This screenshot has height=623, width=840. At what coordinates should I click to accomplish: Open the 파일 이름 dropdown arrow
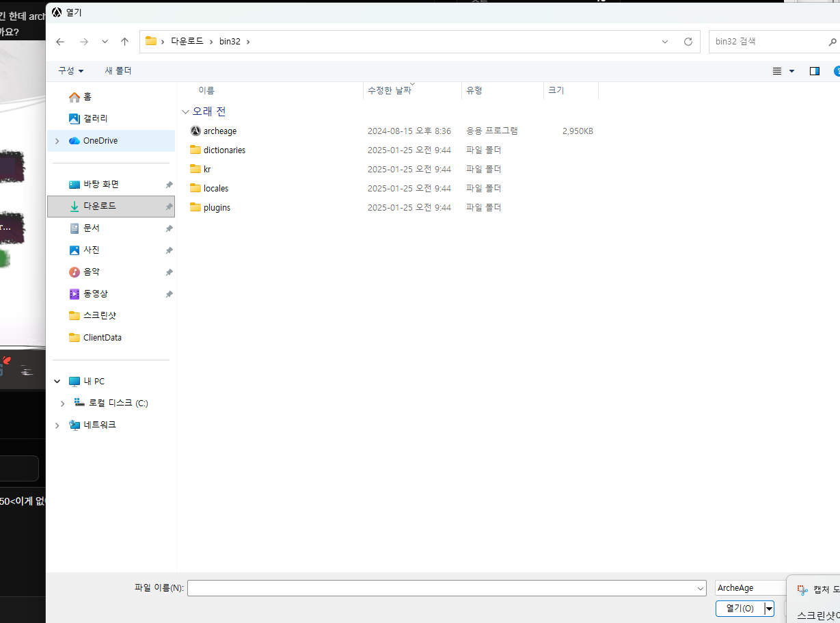(x=701, y=588)
